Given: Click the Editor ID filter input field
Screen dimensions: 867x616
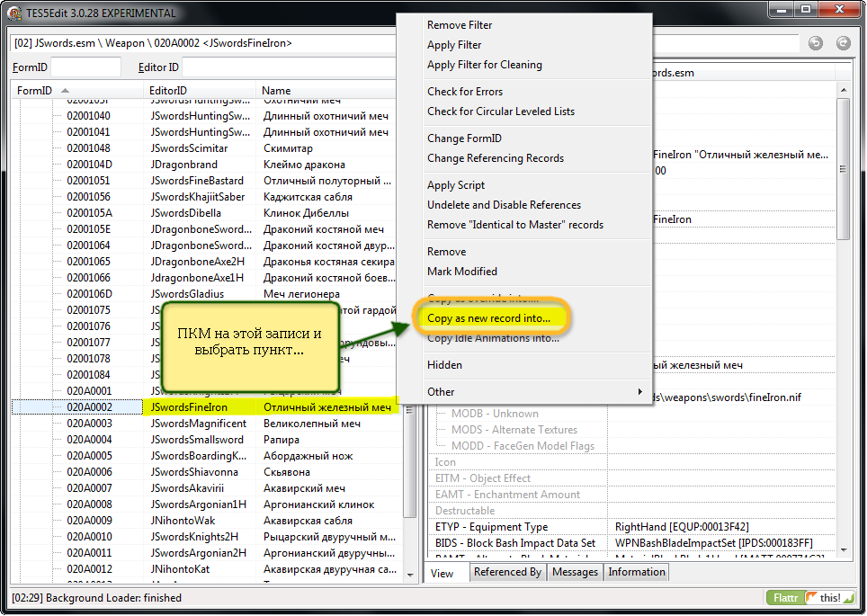Looking at the screenshot, I should click(x=290, y=67).
